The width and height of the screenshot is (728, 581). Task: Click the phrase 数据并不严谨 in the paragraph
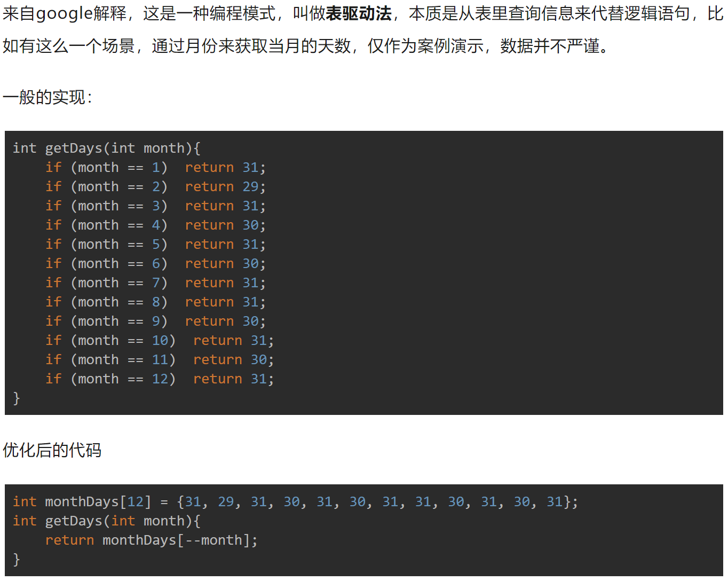pos(550,46)
